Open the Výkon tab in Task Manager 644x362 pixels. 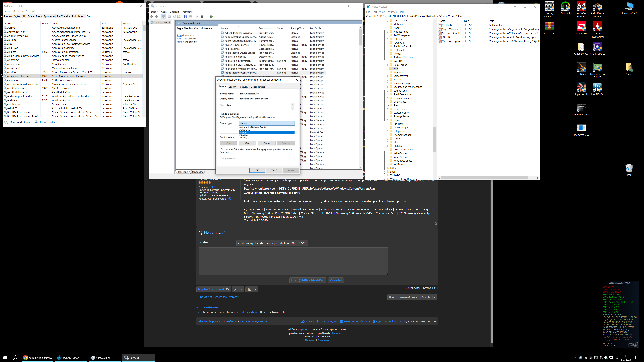coord(18,16)
